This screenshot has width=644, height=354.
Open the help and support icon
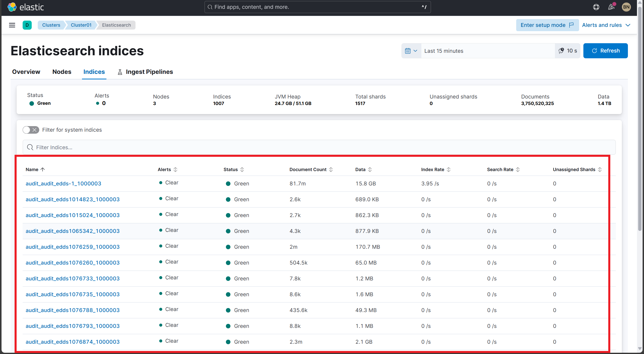coord(596,7)
